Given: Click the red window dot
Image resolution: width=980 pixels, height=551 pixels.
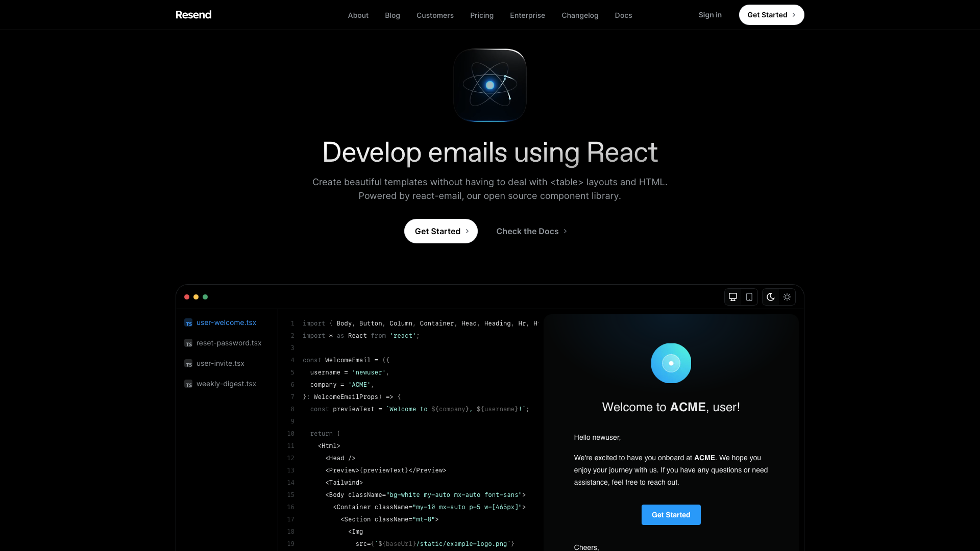Looking at the screenshot, I should 187,297.
